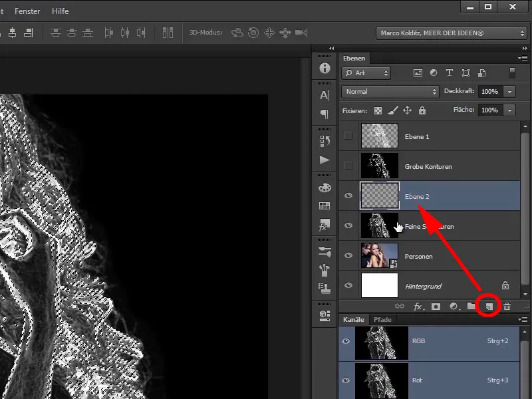Select the Ebene 2 layer thumbnail

pyautogui.click(x=379, y=196)
